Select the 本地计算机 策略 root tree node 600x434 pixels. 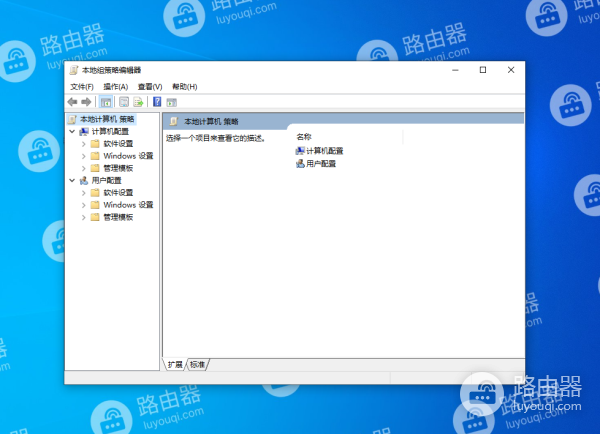coord(101,119)
